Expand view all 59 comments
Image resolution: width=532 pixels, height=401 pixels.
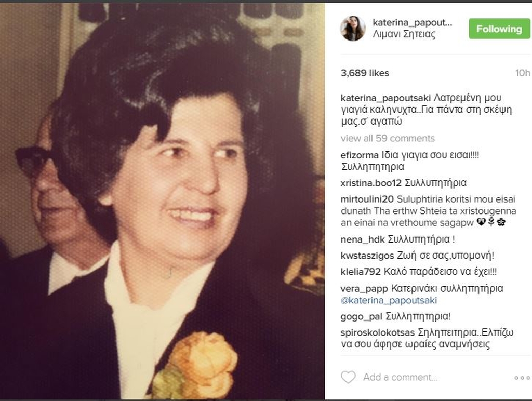pos(388,138)
